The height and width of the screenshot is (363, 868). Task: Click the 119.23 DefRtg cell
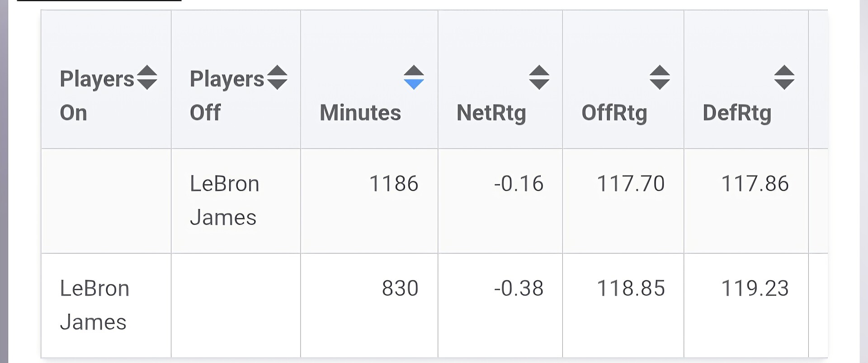[755, 288]
